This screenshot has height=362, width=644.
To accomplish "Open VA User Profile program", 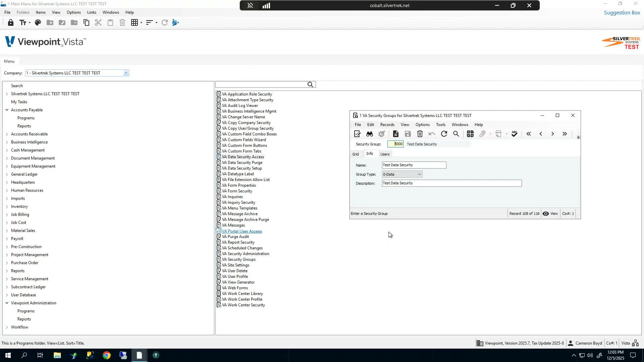I will click(235, 277).
